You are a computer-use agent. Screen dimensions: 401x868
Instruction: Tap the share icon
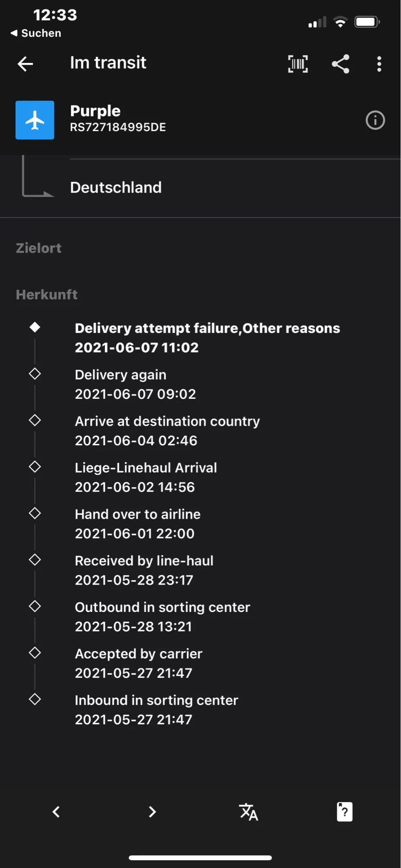[340, 64]
